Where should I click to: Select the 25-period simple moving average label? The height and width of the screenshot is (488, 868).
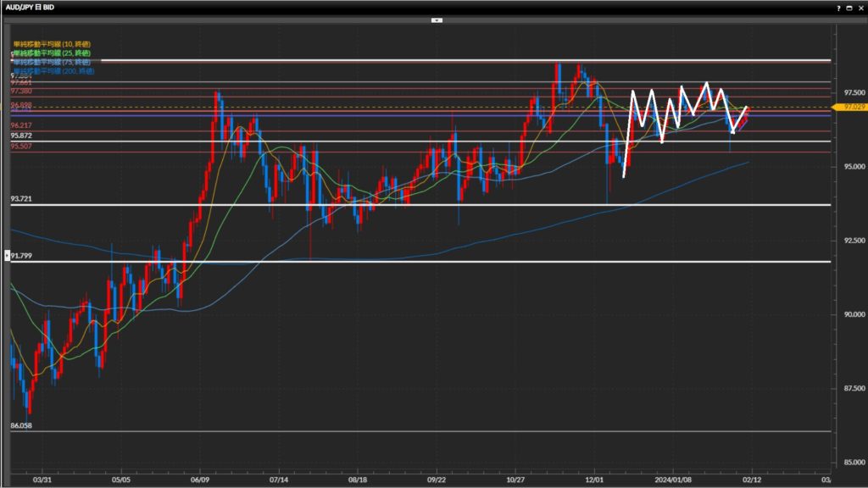[53, 53]
